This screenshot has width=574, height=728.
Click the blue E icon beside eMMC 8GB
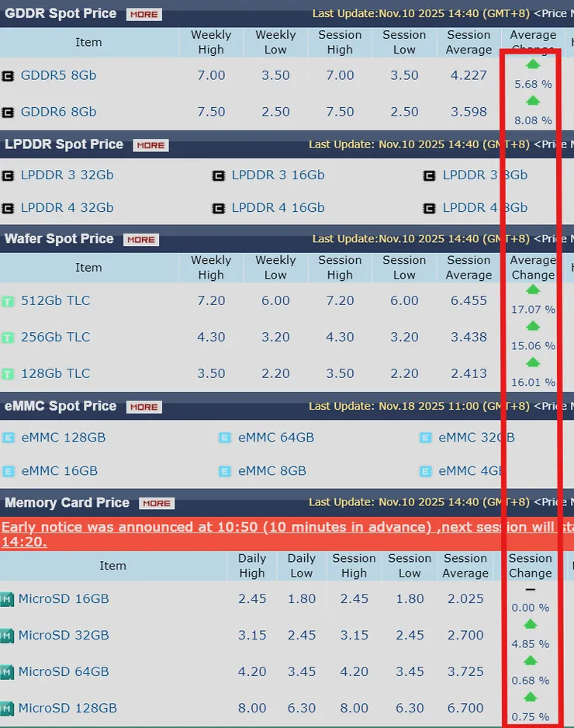point(225,471)
